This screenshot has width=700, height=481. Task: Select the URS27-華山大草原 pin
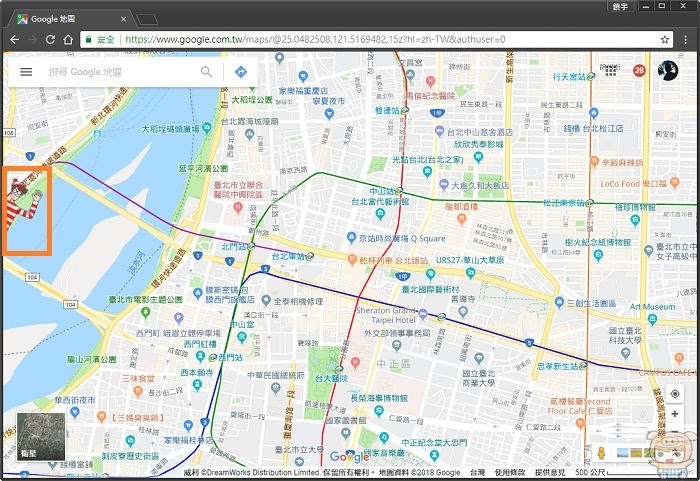coord(471,272)
